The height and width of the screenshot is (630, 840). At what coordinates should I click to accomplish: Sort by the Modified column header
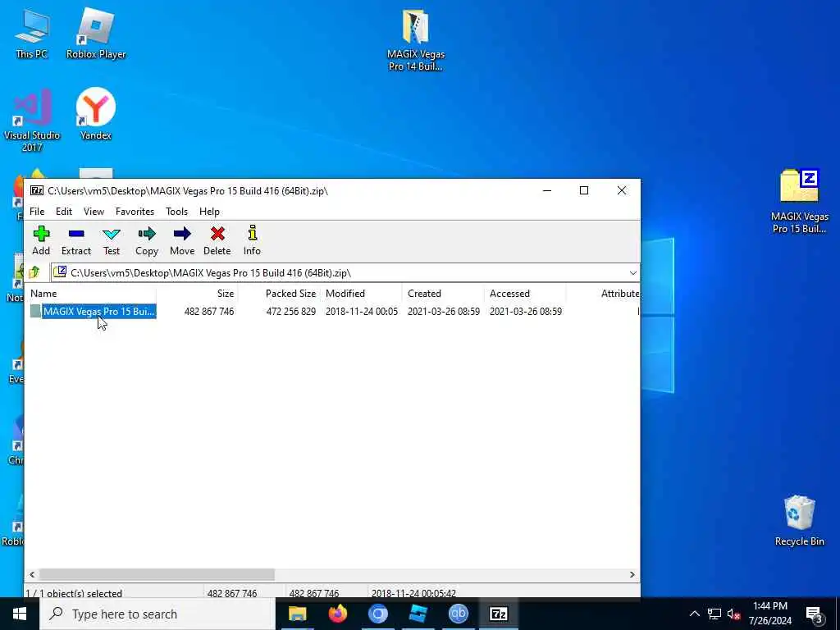(x=361, y=294)
